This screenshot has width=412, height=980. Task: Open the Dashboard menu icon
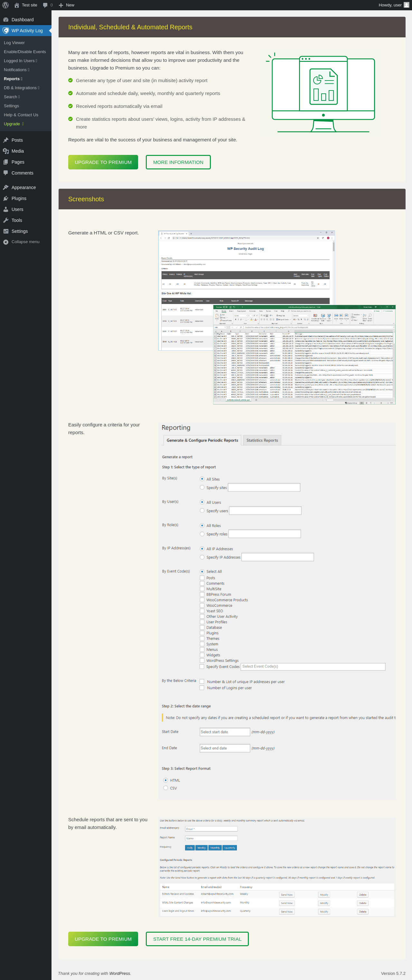[x=6, y=20]
